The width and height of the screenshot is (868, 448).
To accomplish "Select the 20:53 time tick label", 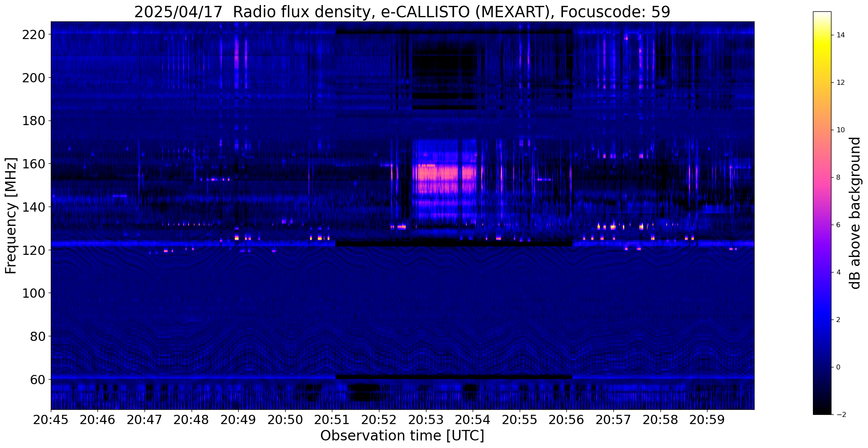I will [x=426, y=420].
